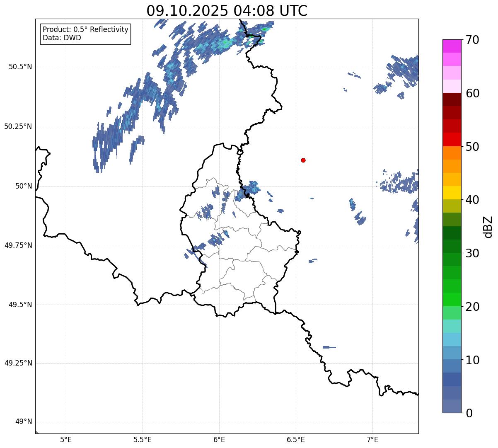Click the '49.25°N' latitude label
Screen dimensions: 498x448
point(18,363)
